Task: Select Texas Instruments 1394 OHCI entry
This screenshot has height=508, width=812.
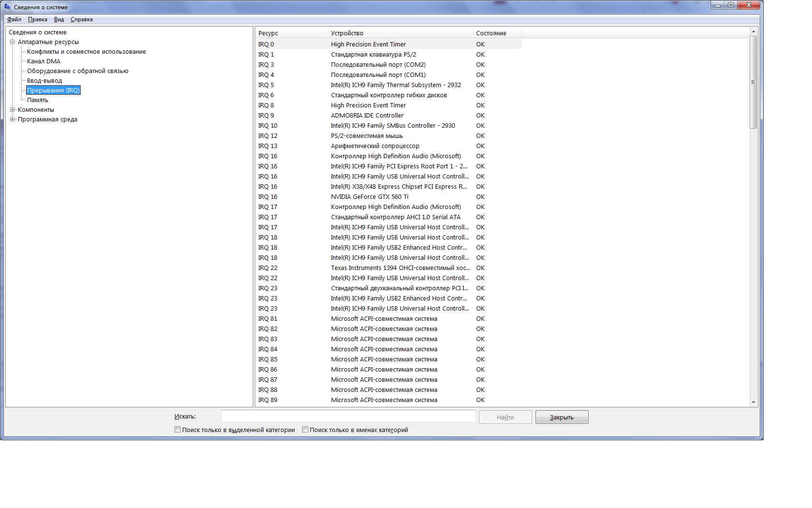Action: [388, 268]
